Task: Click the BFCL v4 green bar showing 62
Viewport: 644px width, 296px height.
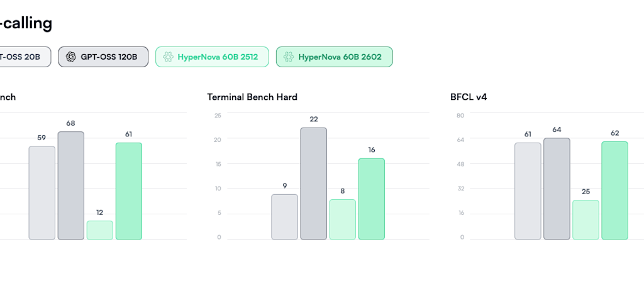Action: point(614,190)
